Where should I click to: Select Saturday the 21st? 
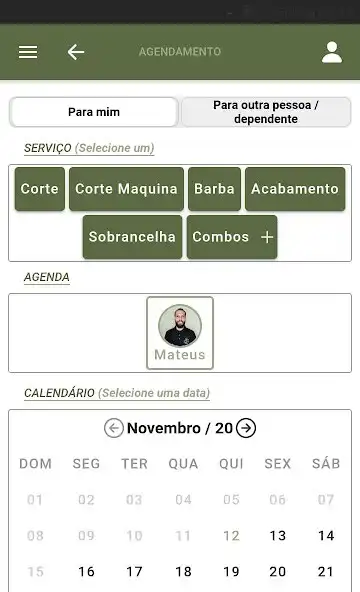point(326,572)
